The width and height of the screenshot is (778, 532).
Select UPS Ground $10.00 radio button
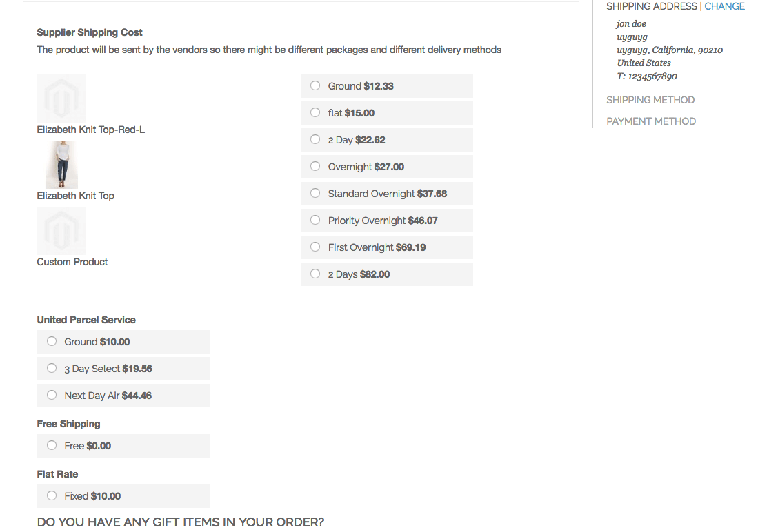pos(52,342)
